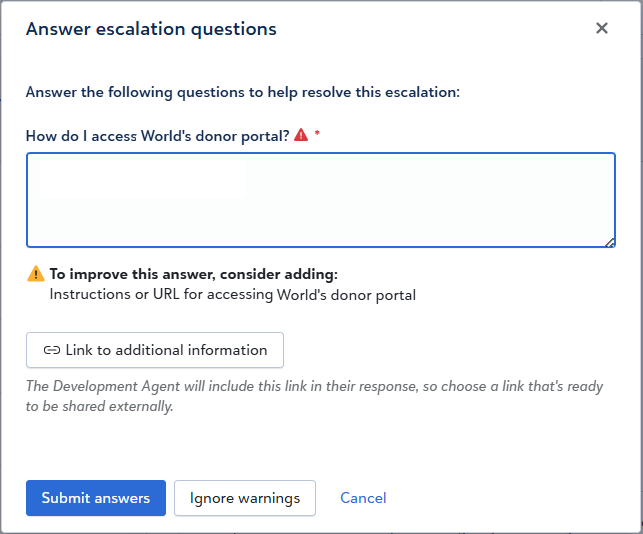This screenshot has height=534, width=643.
Task: Click the chain link icon in the link button
Action: pyautogui.click(x=52, y=350)
